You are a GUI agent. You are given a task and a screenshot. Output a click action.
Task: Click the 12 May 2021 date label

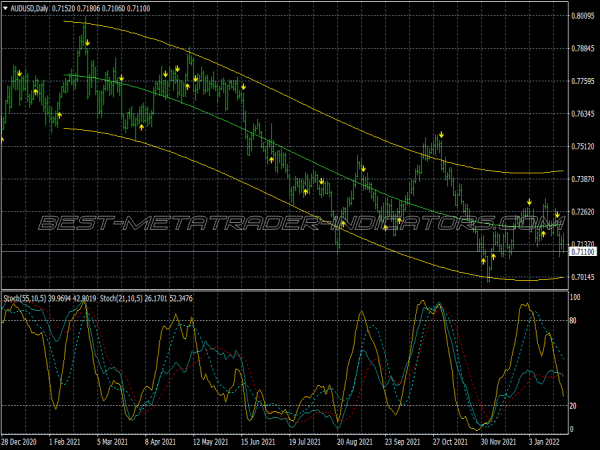210,442
